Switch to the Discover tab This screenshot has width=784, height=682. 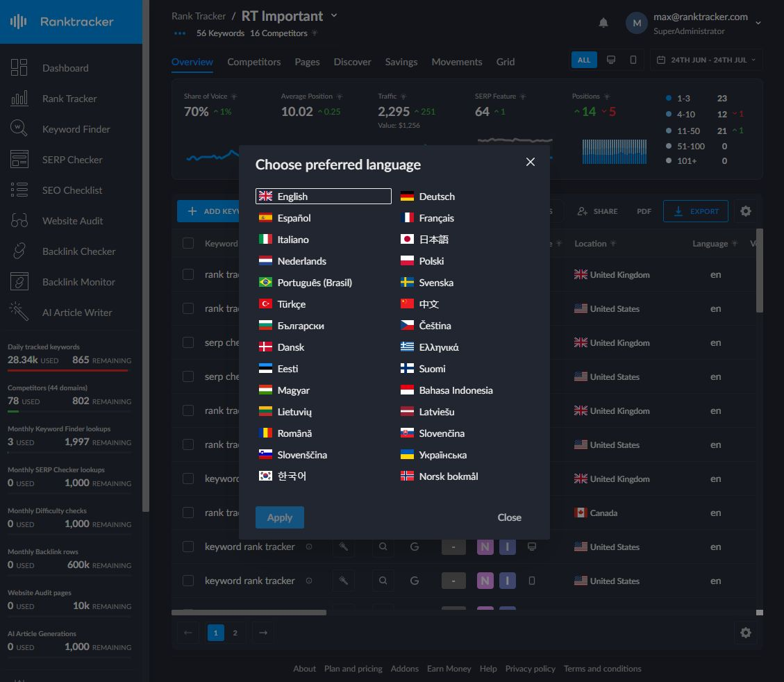point(353,62)
